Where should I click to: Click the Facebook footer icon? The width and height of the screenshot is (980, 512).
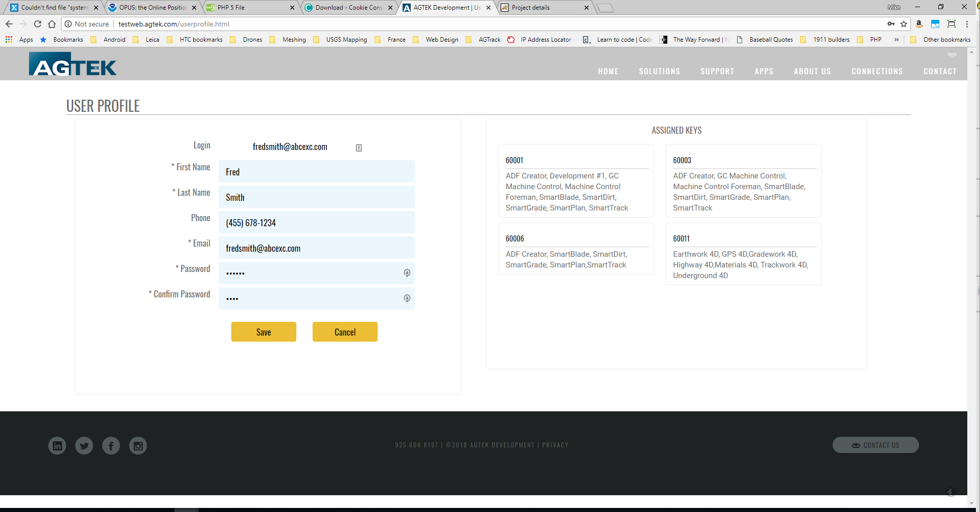(x=111, y=446)
